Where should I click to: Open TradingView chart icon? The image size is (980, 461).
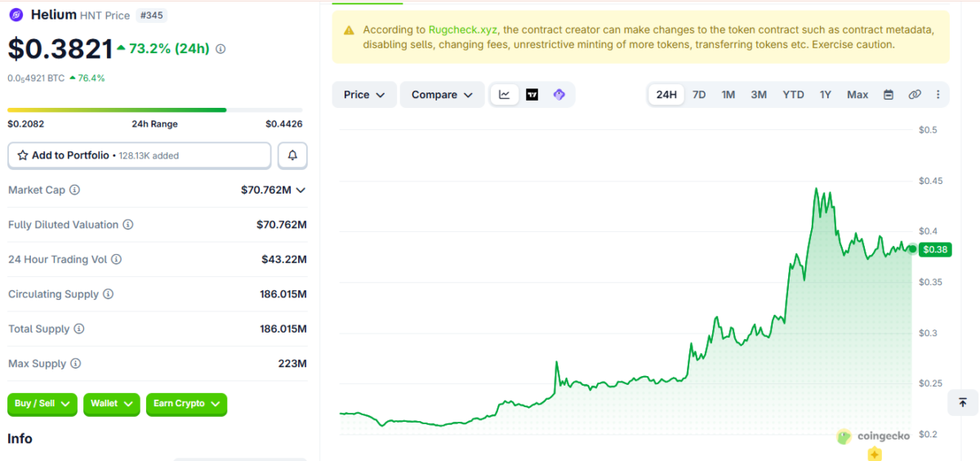point(532,95)
